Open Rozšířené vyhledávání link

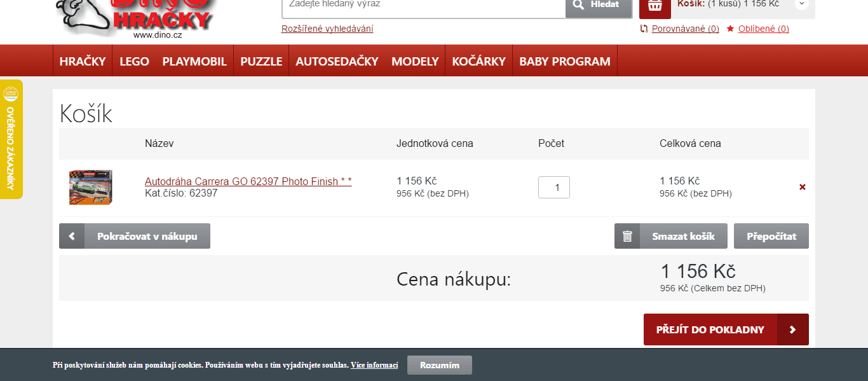[327, 29]
